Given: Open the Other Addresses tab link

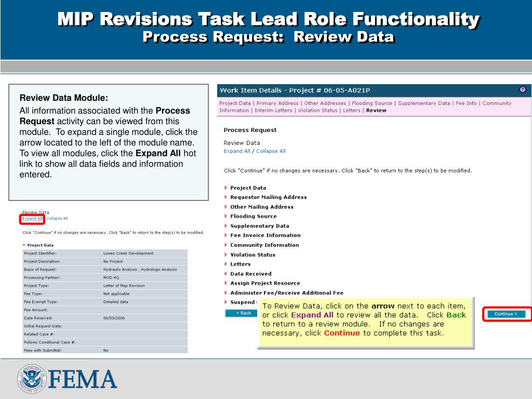Looking at the screenshot, I should pos(325,103).
